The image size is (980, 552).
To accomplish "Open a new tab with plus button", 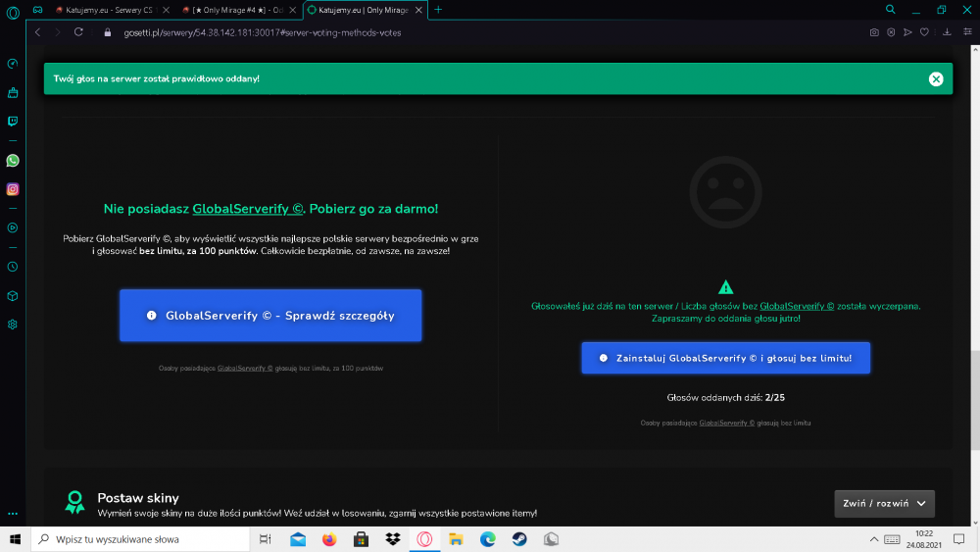I will tap(438, 10).
